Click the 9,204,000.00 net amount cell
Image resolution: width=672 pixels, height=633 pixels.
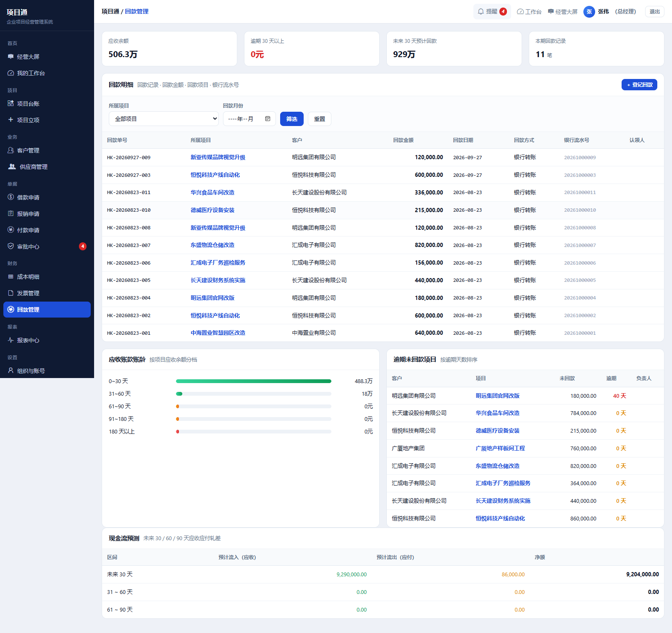[643, 574]
